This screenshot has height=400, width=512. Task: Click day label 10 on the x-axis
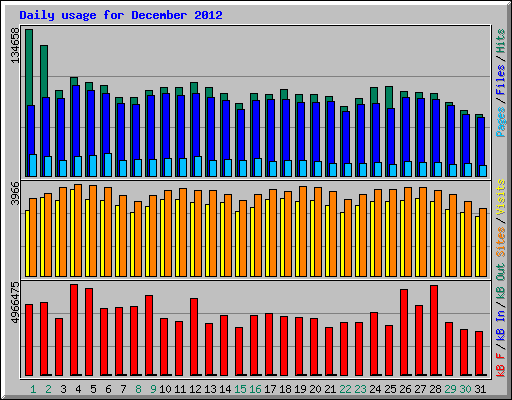point(165,389)
